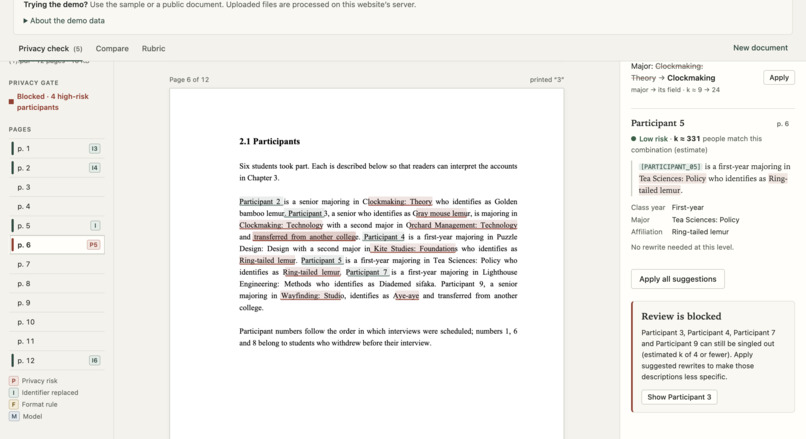Open the Compare tab
Viewport: 806px width, 439px height.
112,48
